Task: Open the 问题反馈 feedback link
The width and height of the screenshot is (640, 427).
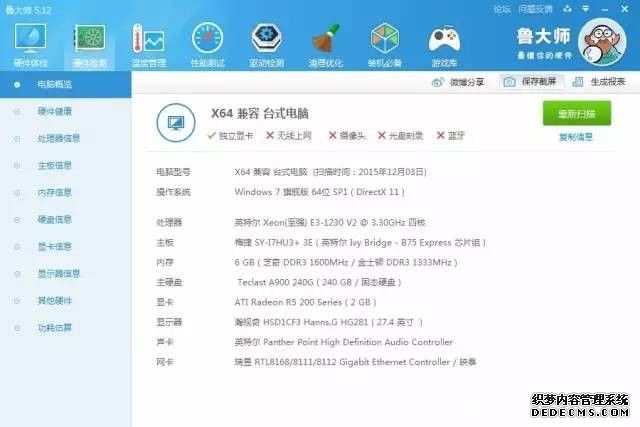Action: coord(535,9)
